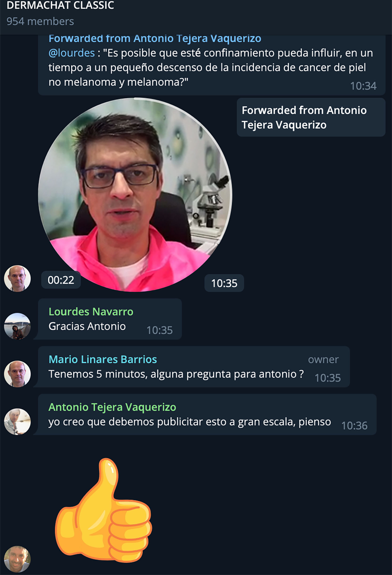Click Lourdes Navarro's name
392x575 pixels.
coord(91,312)
